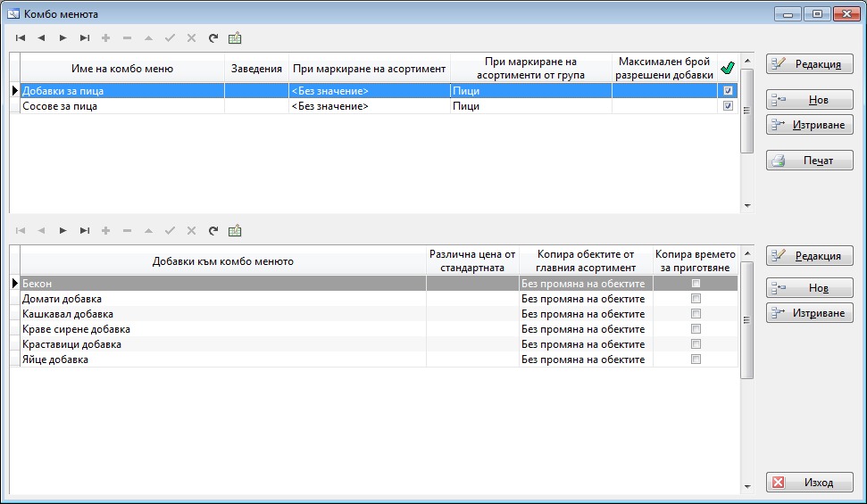Click refresh icon in upper toolbar
Viewport: 867px width, 504px height.
213,38
